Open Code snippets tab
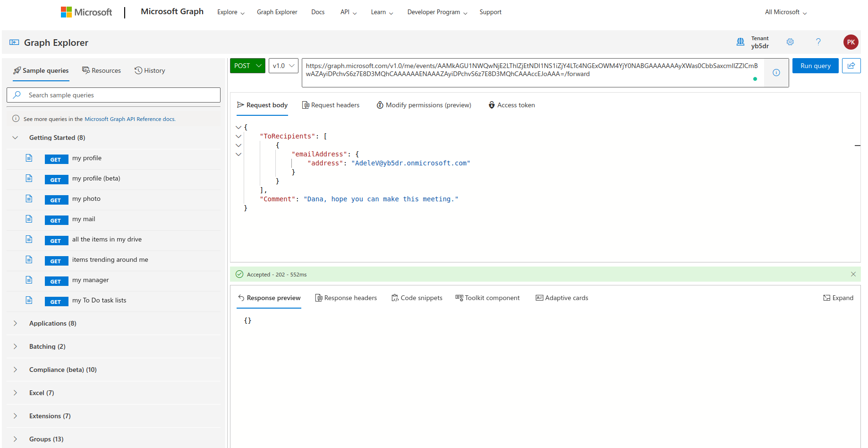Viewport: 868px width, 448px height. [417, 298]
